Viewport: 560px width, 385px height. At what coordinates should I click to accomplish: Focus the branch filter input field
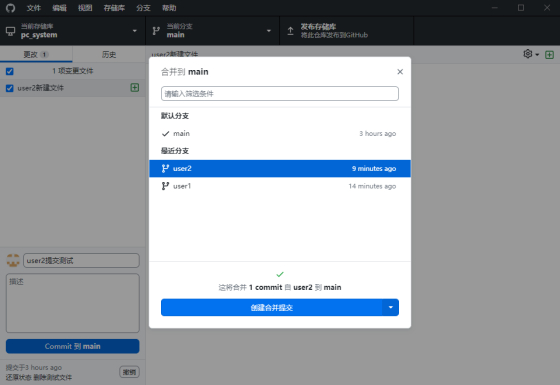[280, 94]
